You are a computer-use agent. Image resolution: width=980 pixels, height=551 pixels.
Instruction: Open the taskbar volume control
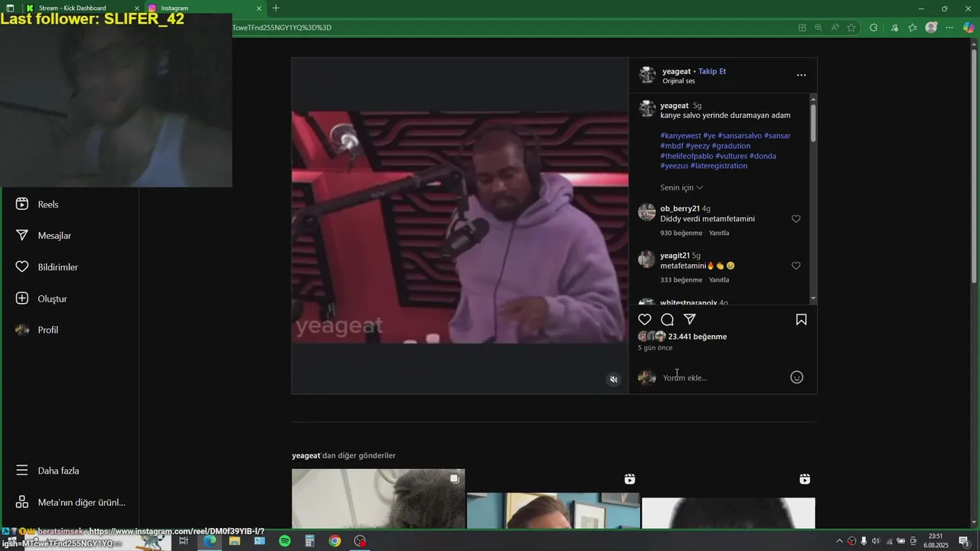pyautogui.click(x=876, y=541)
